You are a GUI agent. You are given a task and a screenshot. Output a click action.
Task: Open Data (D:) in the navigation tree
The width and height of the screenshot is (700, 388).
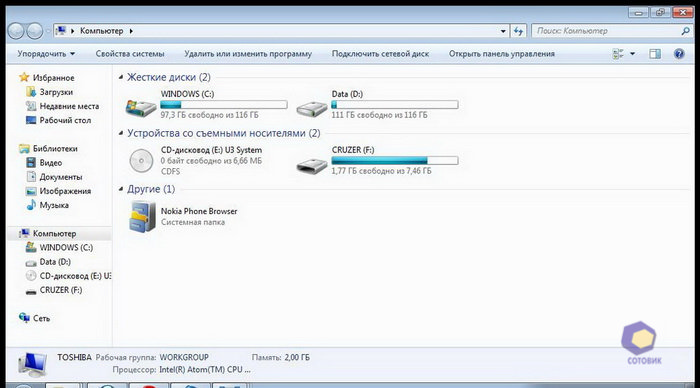[x=55, y=262]
